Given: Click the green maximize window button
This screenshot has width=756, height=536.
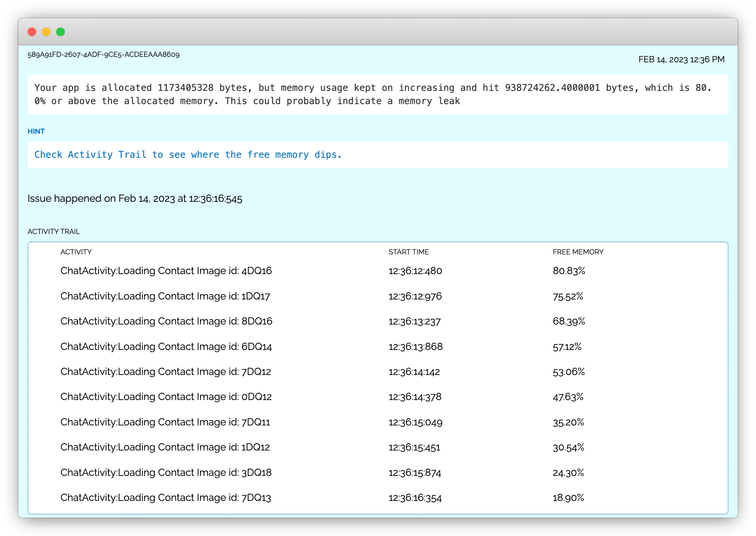Looking at the screenshot, I should tap(60, 32).
